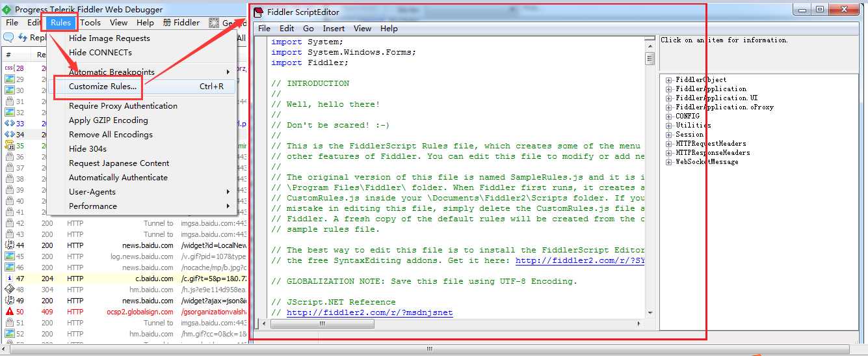
Task: Click the Fiddler menu bar button
Action: point(181,23)
